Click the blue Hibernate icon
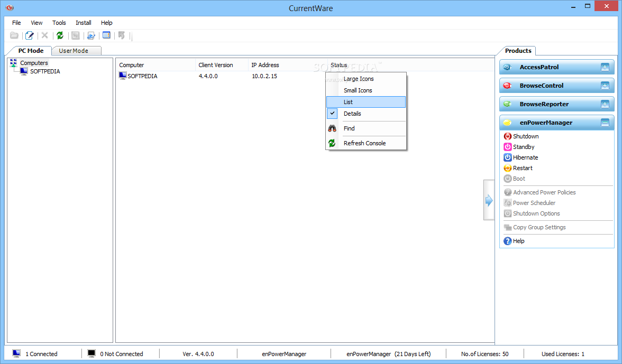Viewport: 622px width, 364px height. [x=507, y=157]
